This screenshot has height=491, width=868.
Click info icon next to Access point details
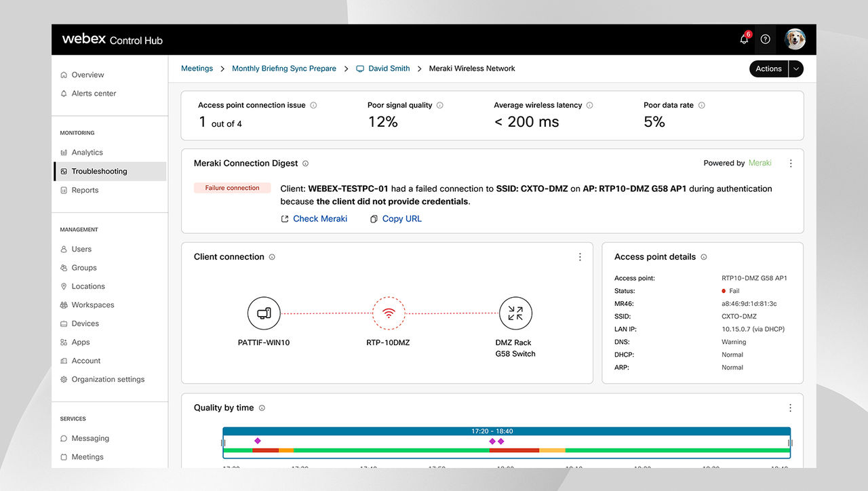coord(704,257)
